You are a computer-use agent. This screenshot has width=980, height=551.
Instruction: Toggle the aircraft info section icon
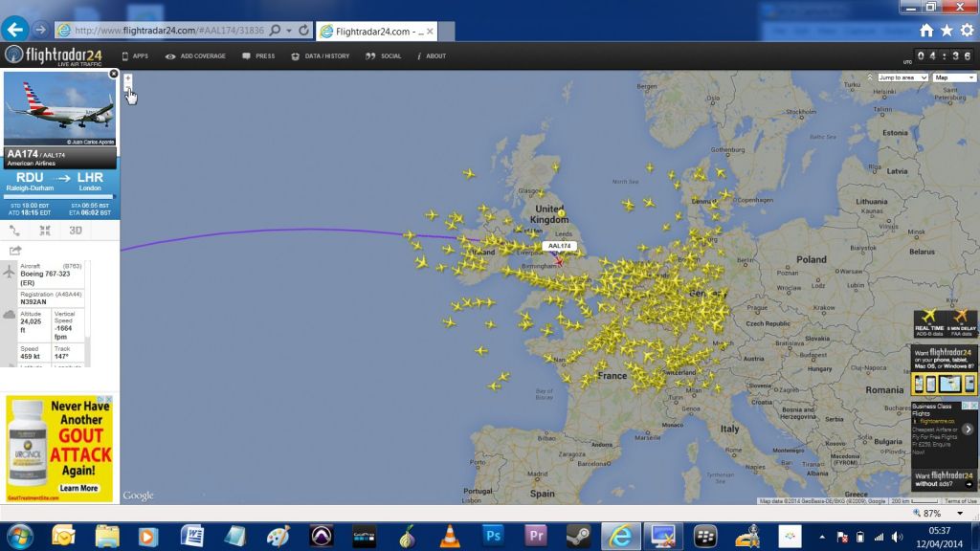pos(9,271)
